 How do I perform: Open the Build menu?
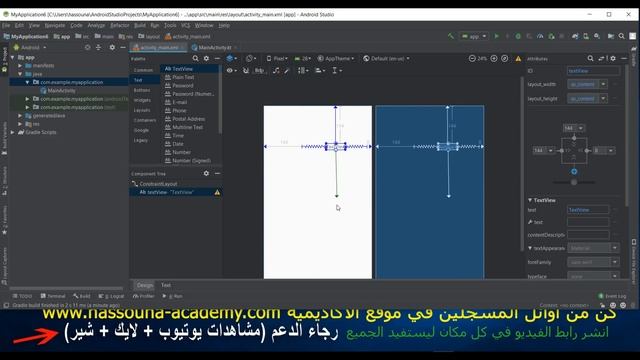(x=140, y=25)
